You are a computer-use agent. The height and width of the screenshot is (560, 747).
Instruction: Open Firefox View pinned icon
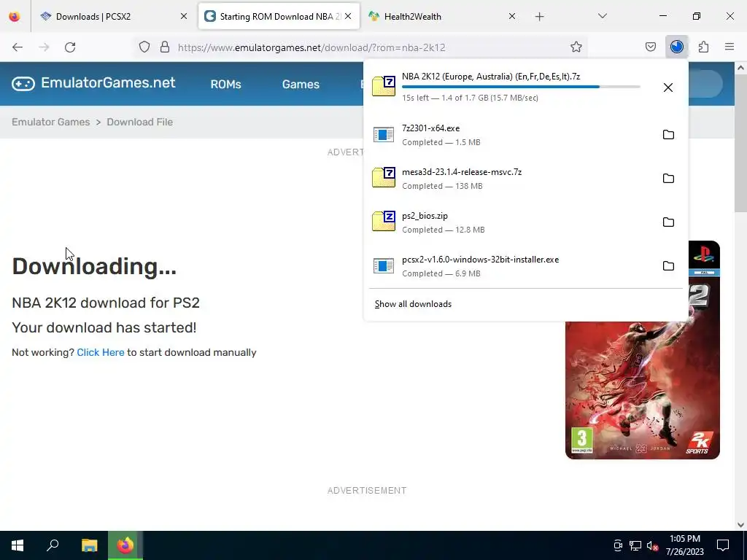click(15, 17)
